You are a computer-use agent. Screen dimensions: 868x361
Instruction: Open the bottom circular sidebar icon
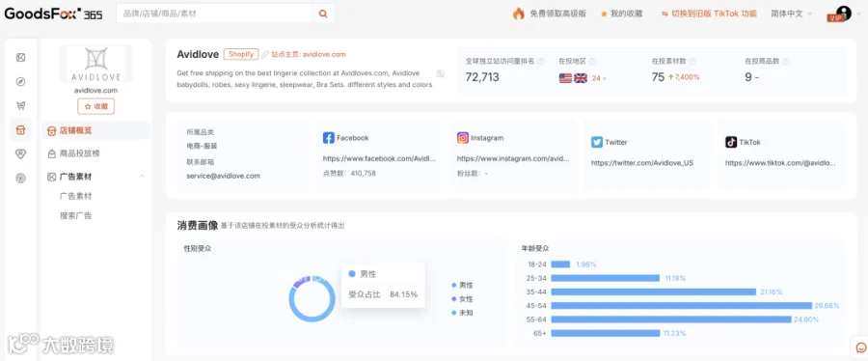20,179
